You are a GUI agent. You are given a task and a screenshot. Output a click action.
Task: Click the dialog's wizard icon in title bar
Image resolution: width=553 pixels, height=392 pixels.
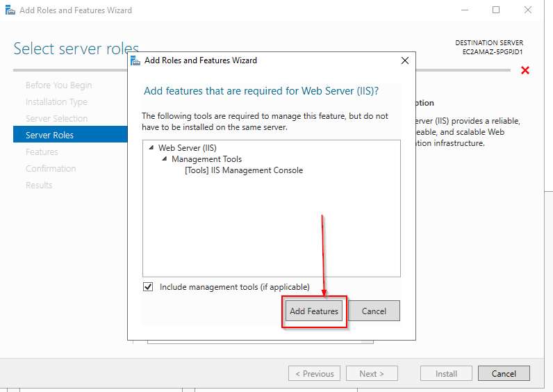(135, 60)
